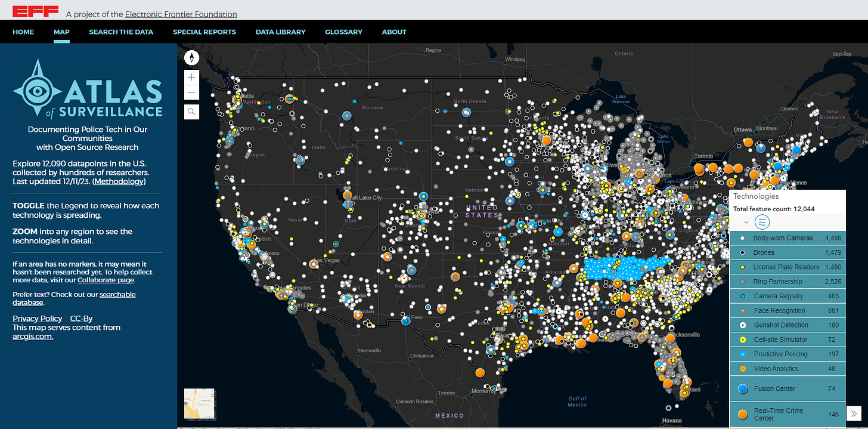The width and height of the screenshot is (868, 429).
Task: Toggle Face Recognition in the legend
Action: [x=788, y=310]
